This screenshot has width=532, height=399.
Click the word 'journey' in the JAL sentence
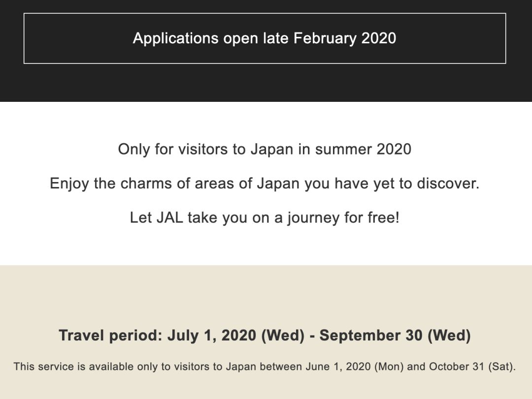[x=313, y=218]
